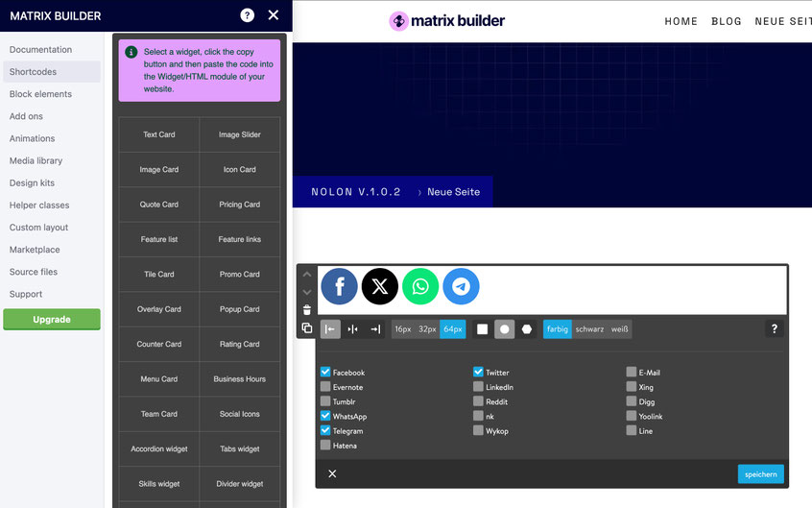Move widget down with the arrow

pos(306,292)
